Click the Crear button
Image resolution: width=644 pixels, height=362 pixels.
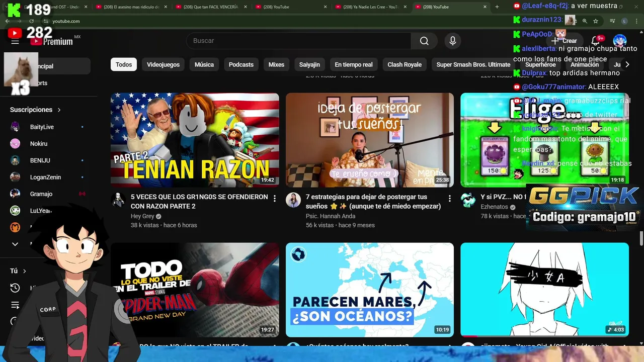[x=565, y=41]
